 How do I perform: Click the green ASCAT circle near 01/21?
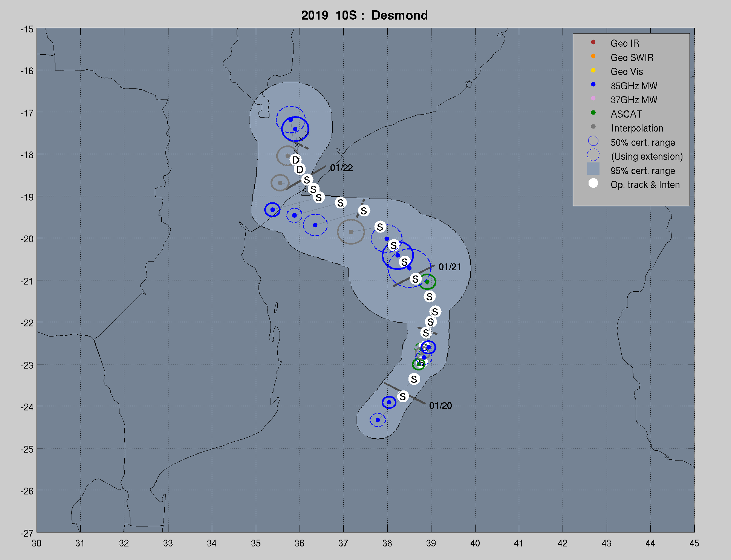point(427,282)
